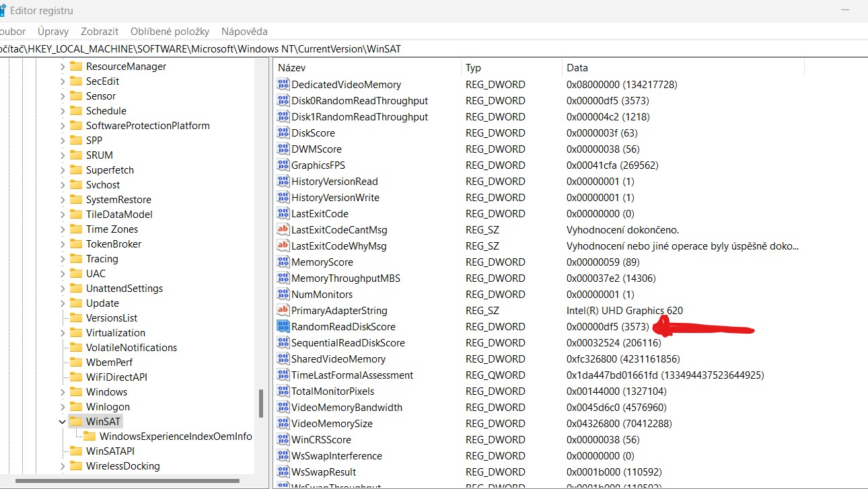Screen dimensions: 868x489
Task: Select the Sensor key
Action: [101, 96]
